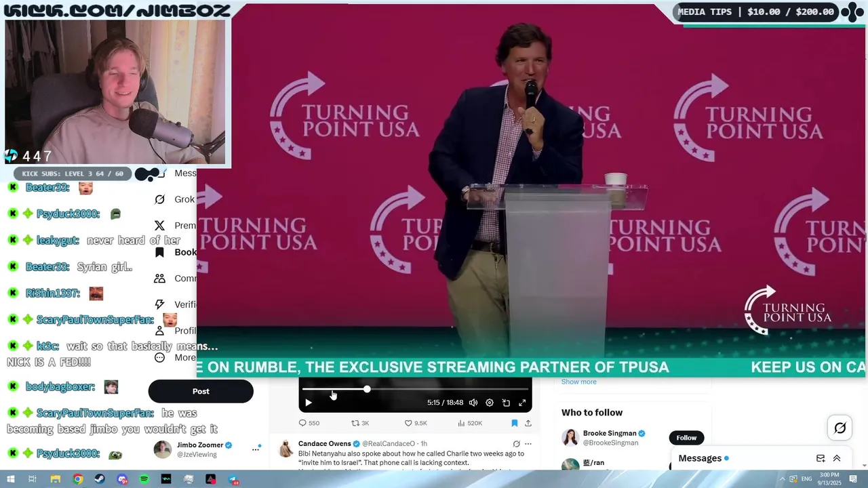Compose new message icon in Messages drawer

coord(821,458)
